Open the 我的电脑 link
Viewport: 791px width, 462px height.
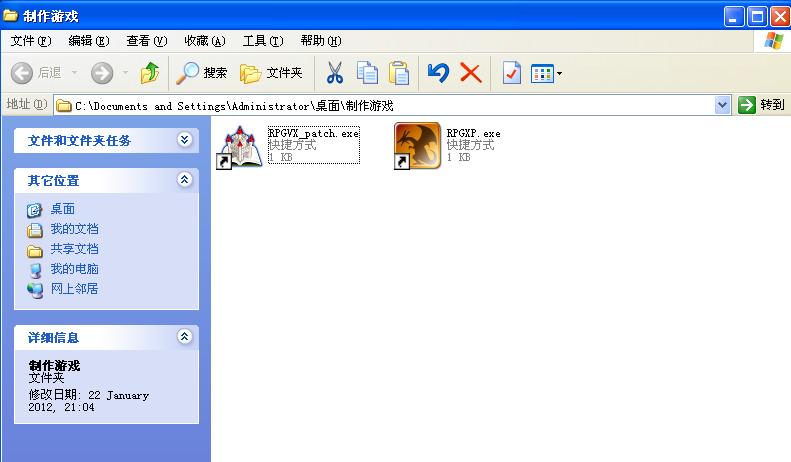click(74, 269)
